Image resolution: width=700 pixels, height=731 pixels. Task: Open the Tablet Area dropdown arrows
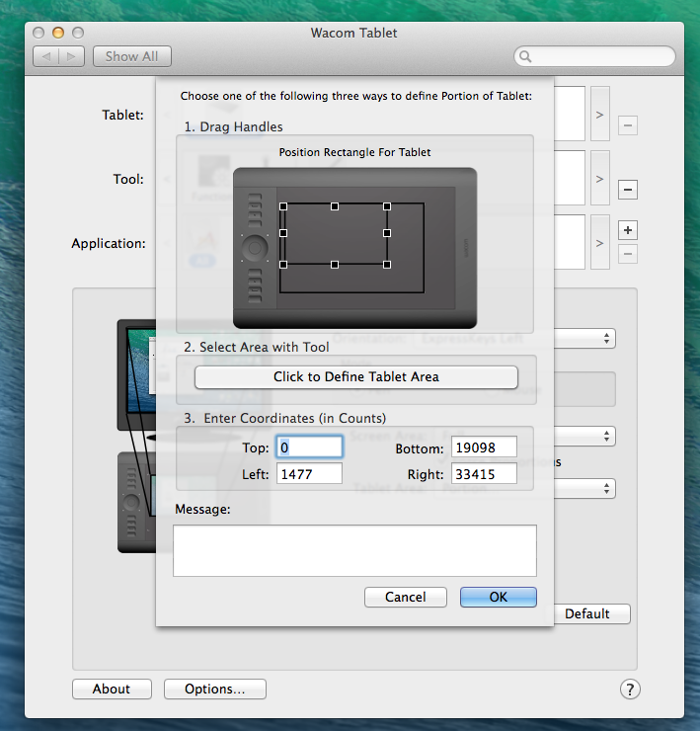click(606, 489)
